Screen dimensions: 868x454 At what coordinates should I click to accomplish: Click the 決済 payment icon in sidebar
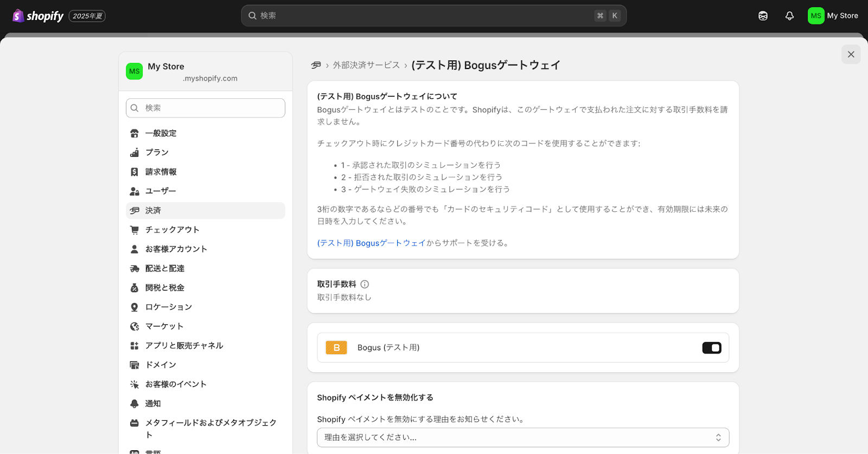[x=135, y=211]
